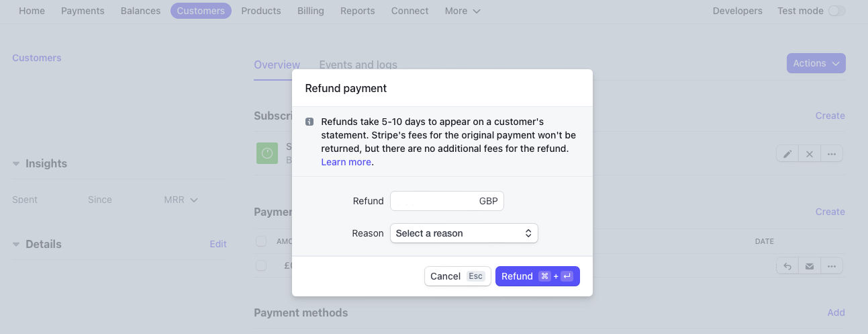868x334 pixels.
Task: Open Products in the navigation bar
Action: pos(261,11)
